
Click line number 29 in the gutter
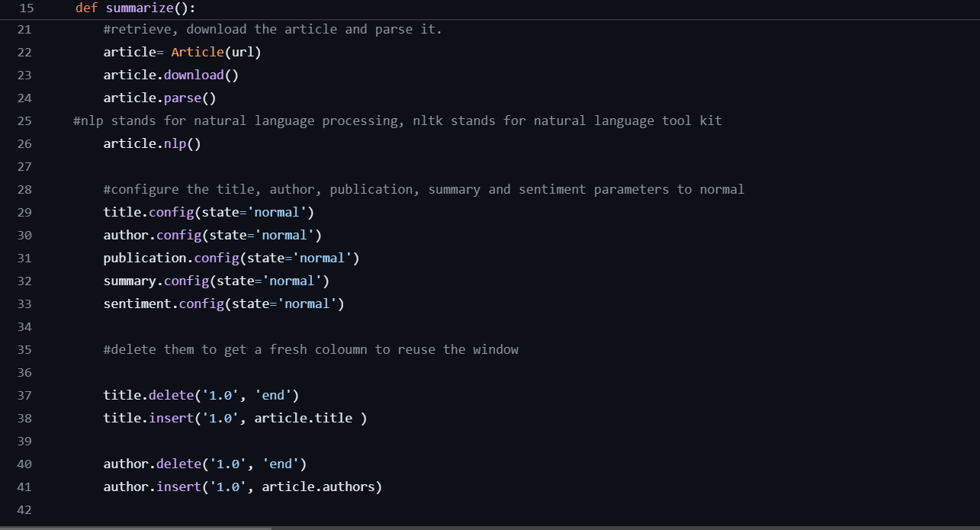coord(24,212)
